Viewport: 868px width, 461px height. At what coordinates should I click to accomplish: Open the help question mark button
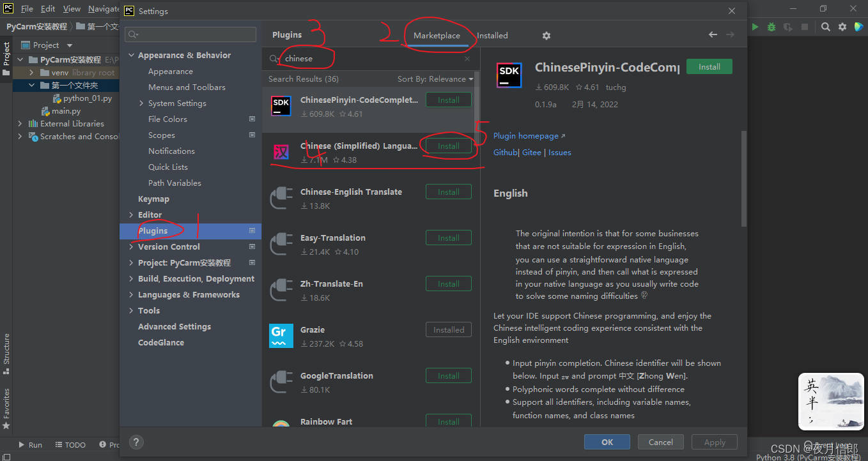(x=136, y=442)
